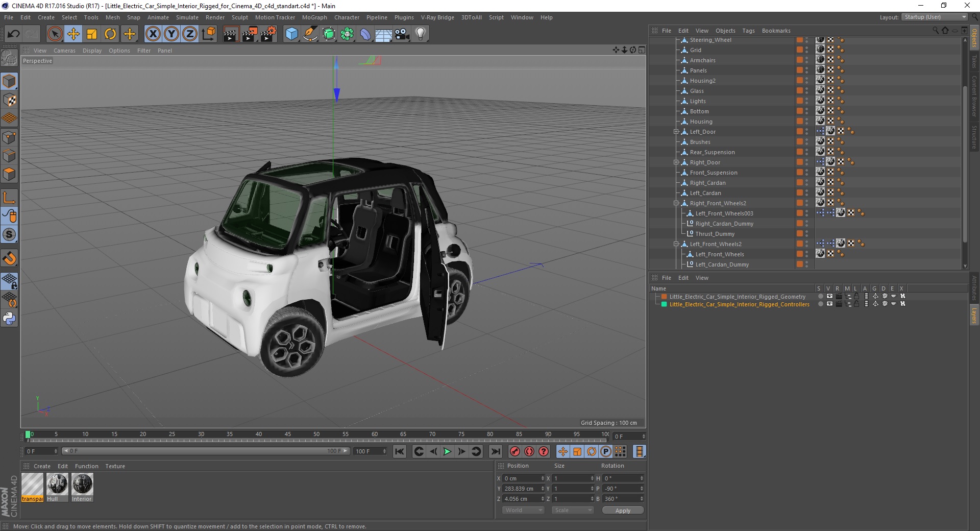The image size is (980, 531).
Task: Click the preview range slider bar
Action: click(x=206, y=451)
